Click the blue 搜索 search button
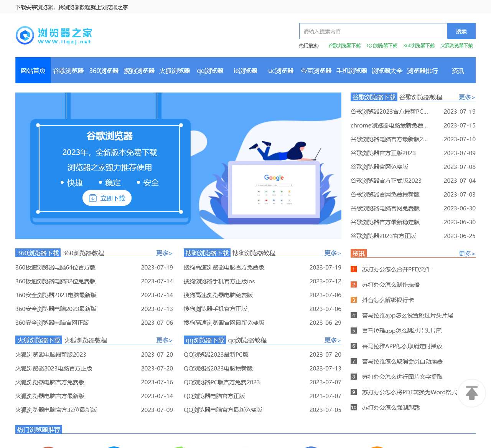Image resolution: width=491 pixels, height=448 pixels. (x=461, y=31)
